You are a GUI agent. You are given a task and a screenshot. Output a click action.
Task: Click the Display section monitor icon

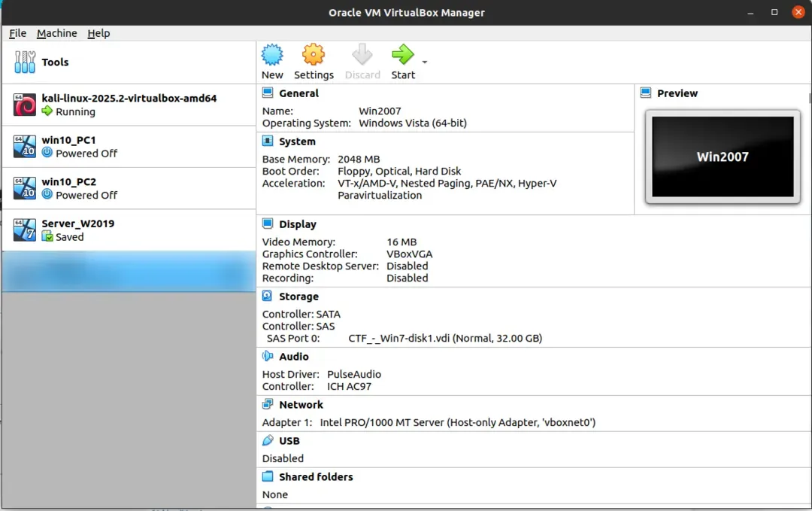[267, 224]
